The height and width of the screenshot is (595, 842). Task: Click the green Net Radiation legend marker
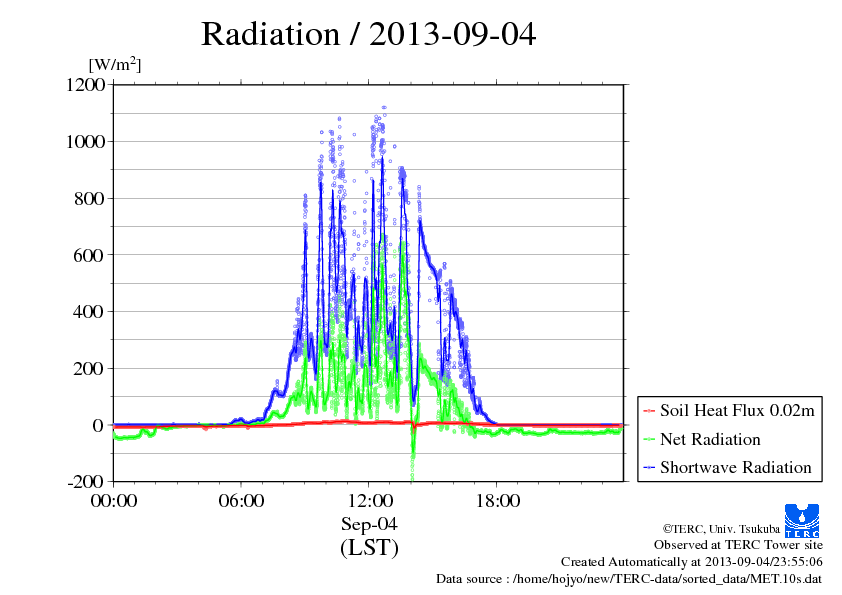(x=649, y=439)
